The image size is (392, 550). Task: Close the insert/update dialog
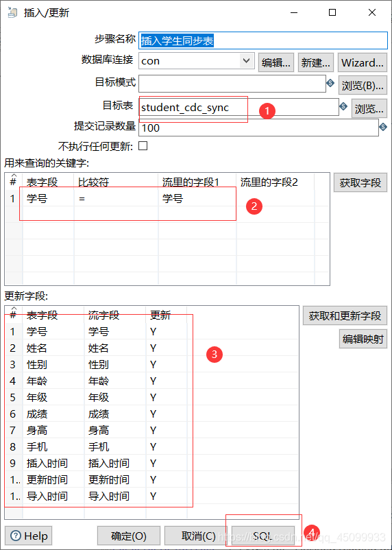[x=372, y=12]
